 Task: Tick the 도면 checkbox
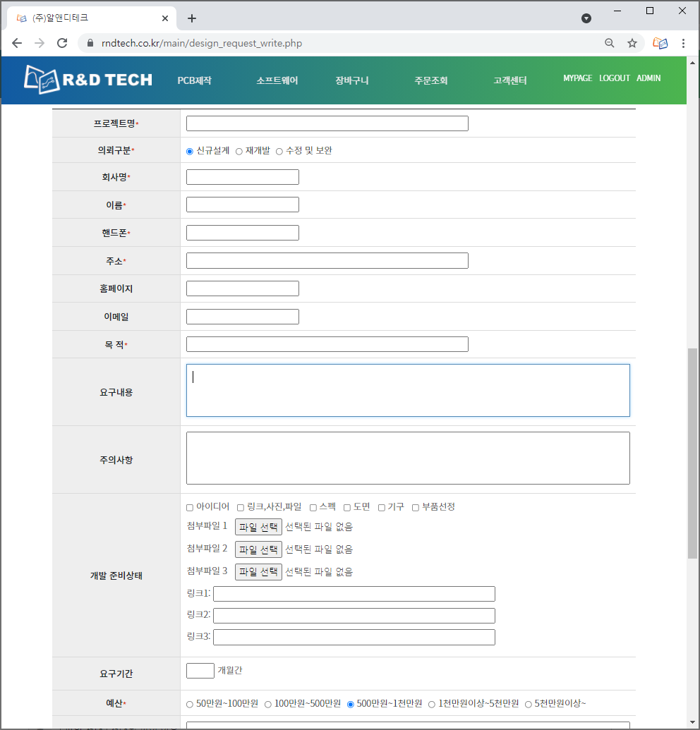coord(347,507)
